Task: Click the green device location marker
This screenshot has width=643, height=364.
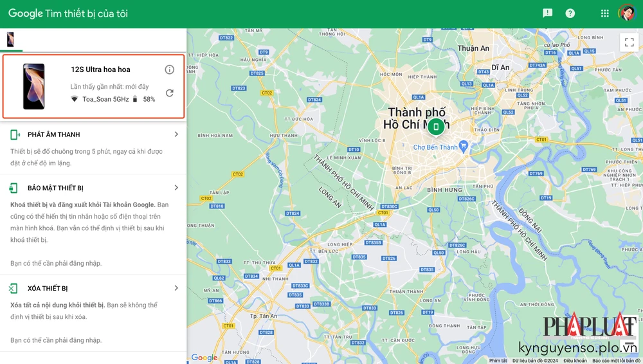Action: [x=436, y=127]
